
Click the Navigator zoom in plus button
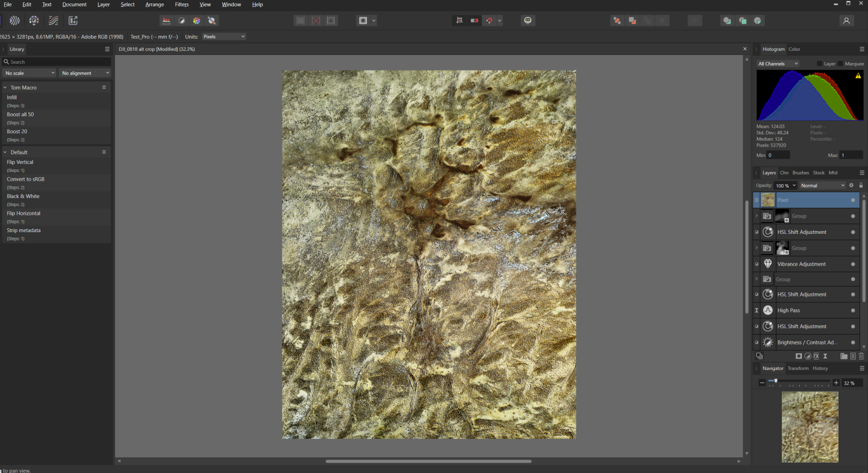click(x=836, y=383)
